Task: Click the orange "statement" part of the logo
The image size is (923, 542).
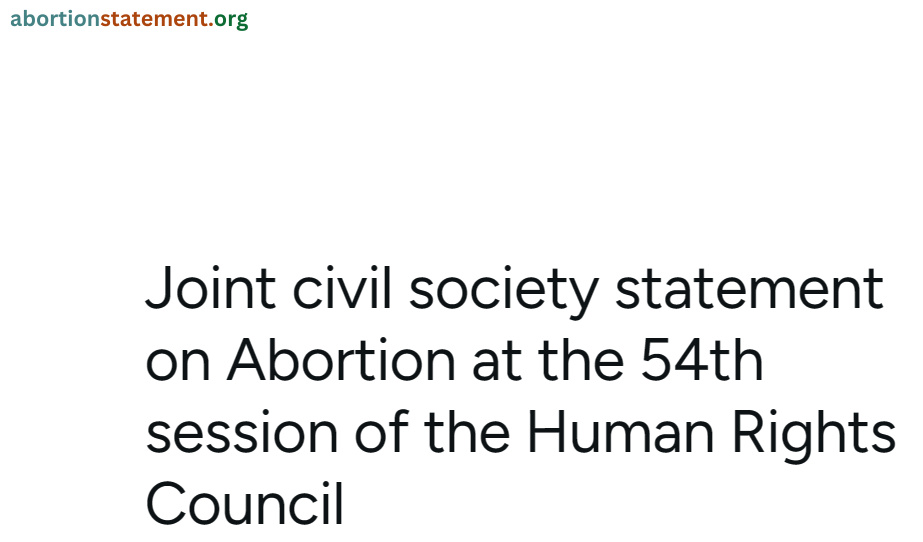Action: coord(154,19)
